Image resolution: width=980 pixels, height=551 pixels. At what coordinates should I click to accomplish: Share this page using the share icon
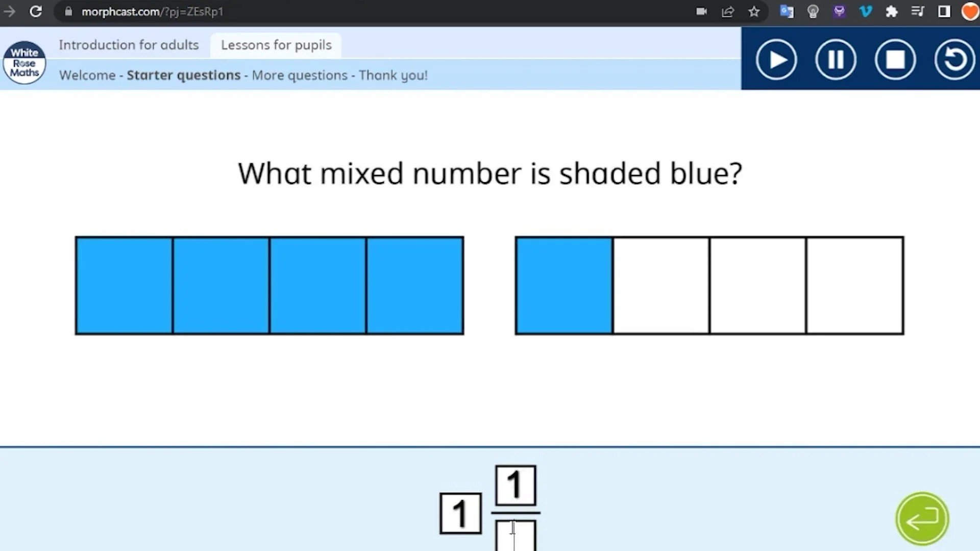click(728, 11)
